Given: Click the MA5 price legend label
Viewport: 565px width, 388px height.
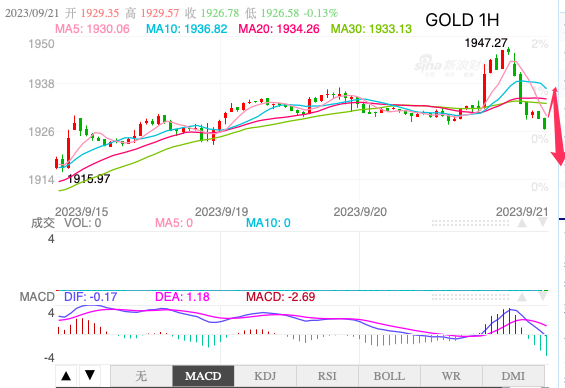Looking at the screenshot, I should [x=92, y=29].
